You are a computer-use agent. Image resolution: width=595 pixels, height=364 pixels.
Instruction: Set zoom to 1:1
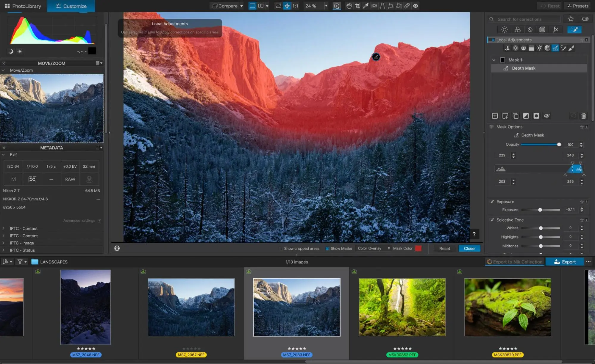point(295,6)
